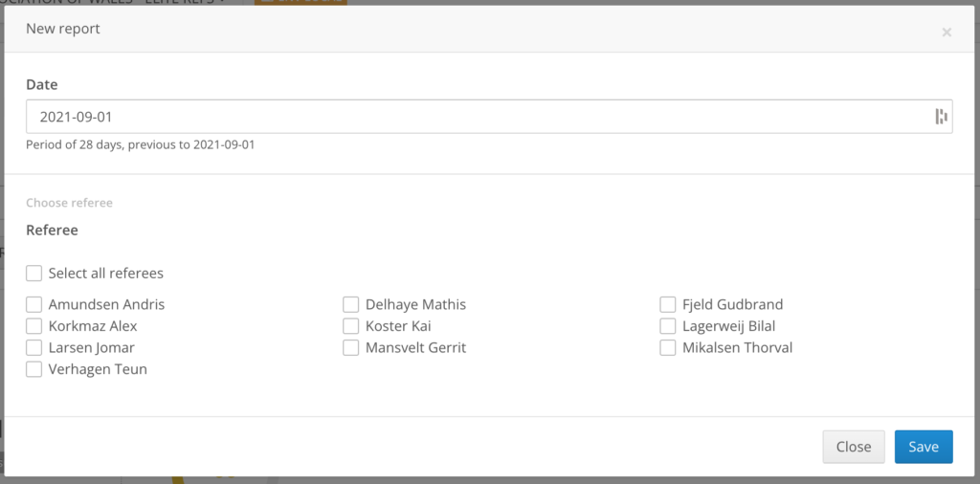The image size is (980, 484).
Task: Click the bold 'Referee' heading
Action: click(x=52, y=230)
